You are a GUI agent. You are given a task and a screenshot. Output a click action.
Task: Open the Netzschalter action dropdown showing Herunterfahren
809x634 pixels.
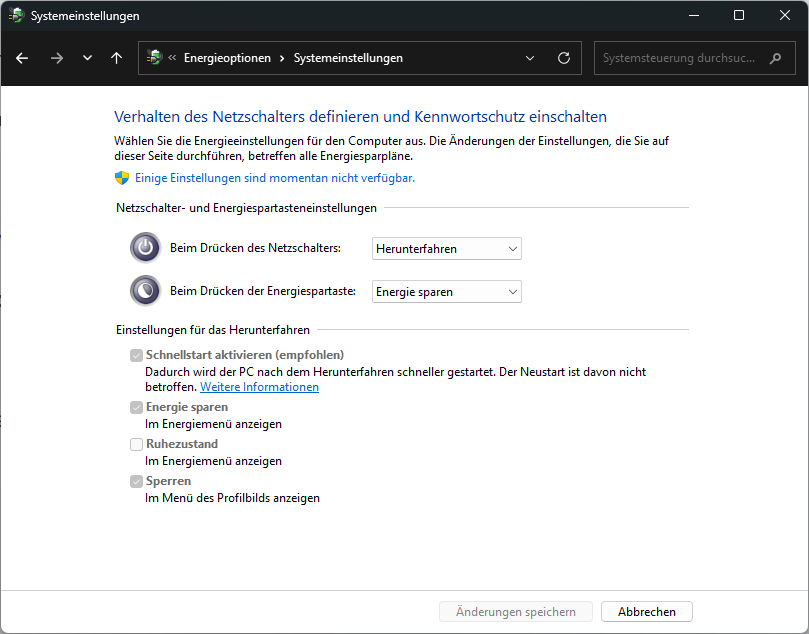coord(447,249)
